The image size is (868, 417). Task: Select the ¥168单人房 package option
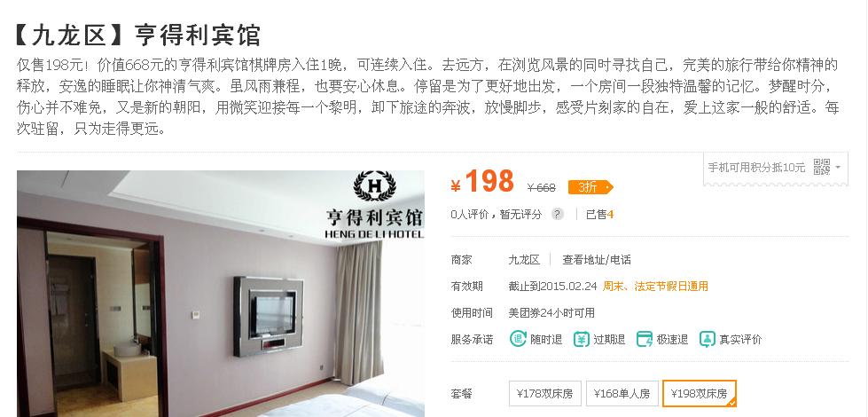point(622,394)
